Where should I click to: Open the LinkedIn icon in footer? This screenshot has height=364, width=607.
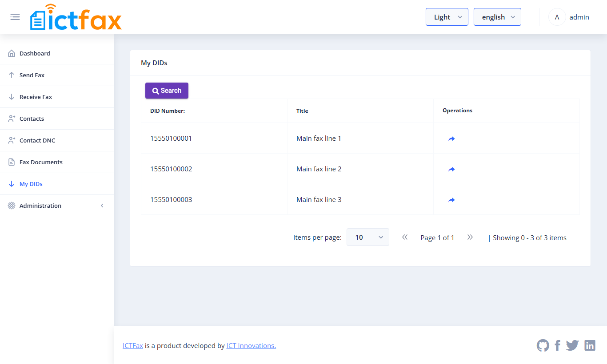tap(590, 345)
